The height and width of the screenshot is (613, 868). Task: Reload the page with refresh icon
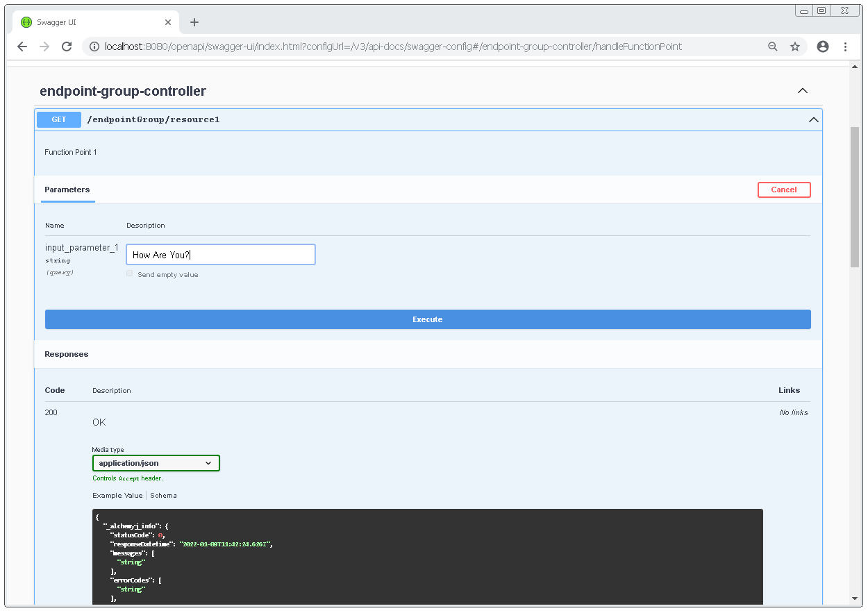click(x=67, y=47)
